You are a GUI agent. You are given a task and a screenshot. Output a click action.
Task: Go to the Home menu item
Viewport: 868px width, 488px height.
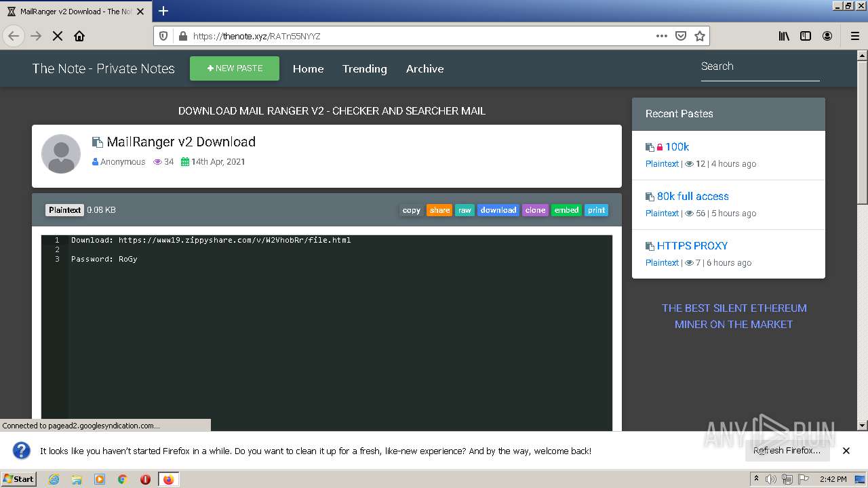click(308, 68)
